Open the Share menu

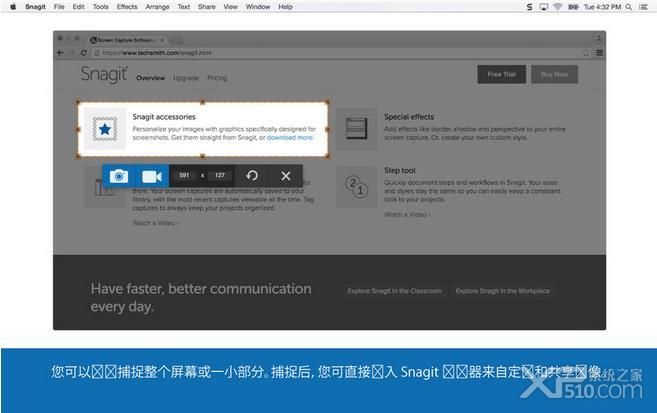tap(207, 7)
